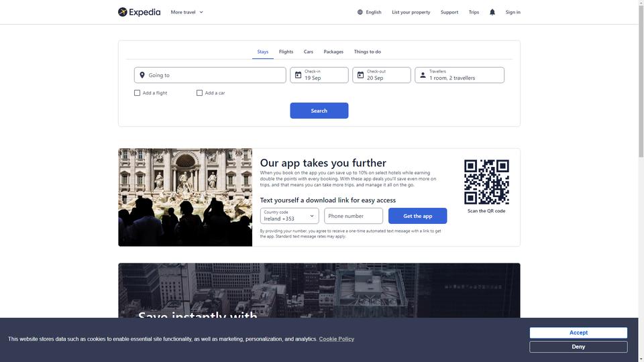Click the Phone number input field

click(x=354, y=216)
